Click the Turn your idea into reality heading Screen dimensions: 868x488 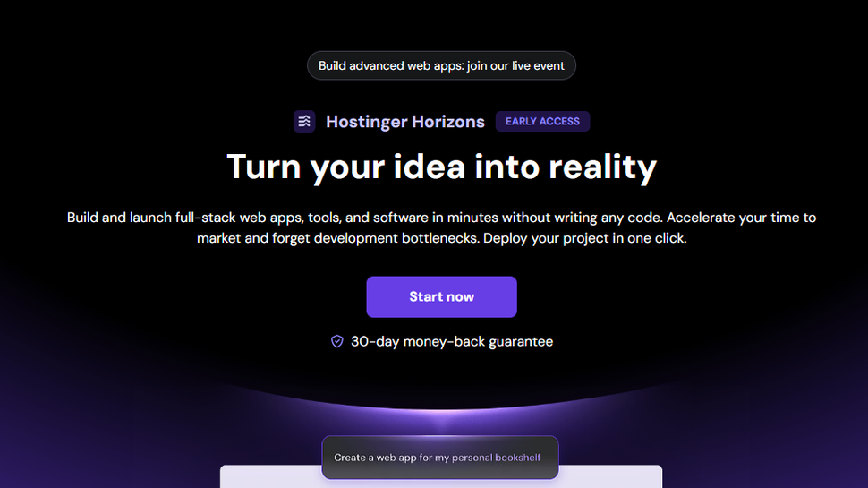click(x=441, y=167)
